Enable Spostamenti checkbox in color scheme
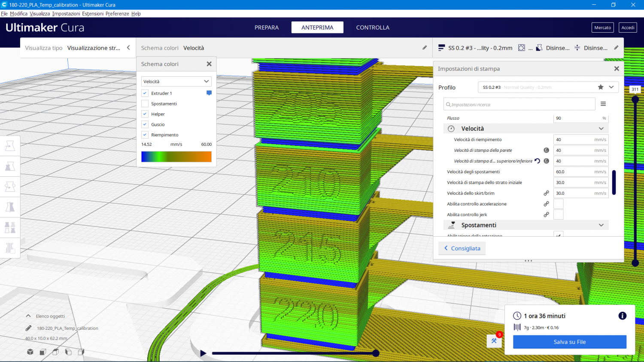The width and height of the screenshot is (644, 362). (145, 103)
